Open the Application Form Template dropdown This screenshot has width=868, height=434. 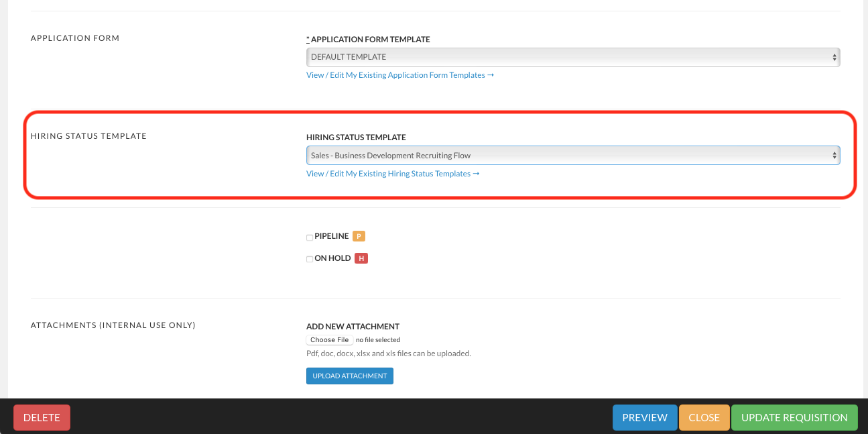[573, 57]
